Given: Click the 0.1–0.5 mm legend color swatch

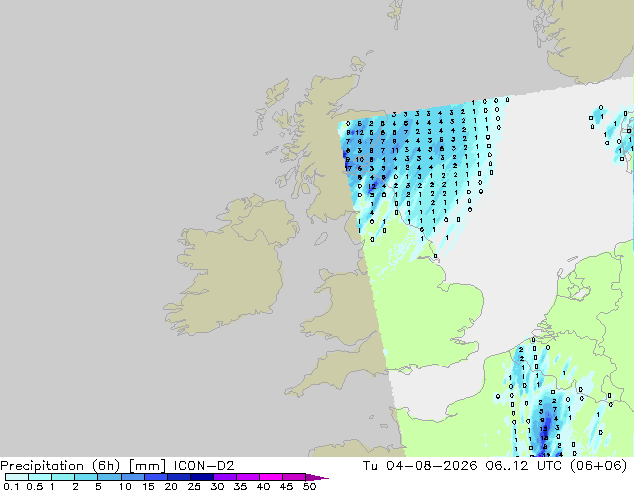Looking at the screenshot, I should 17,477.
